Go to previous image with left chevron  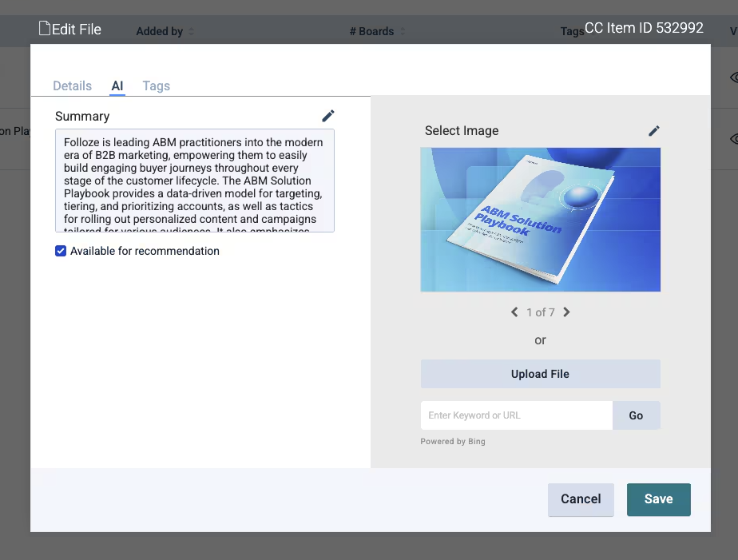(x=514, y=312)
